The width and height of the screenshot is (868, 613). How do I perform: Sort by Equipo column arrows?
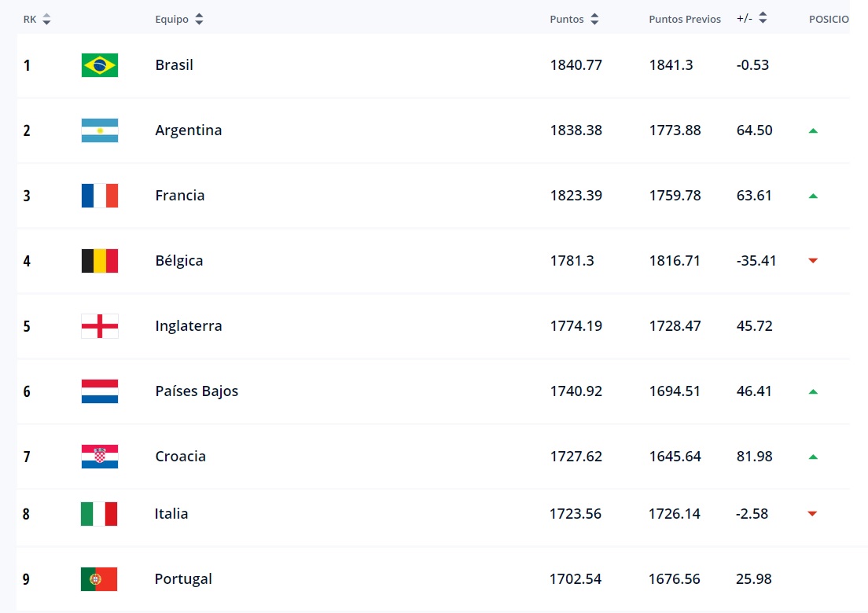199,20
